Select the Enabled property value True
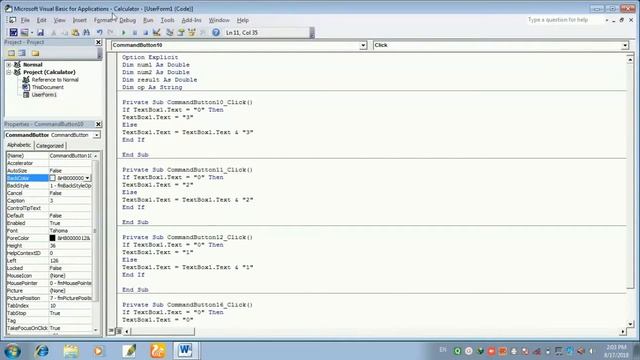The image size is (640, 360). (x=70, y=223)
